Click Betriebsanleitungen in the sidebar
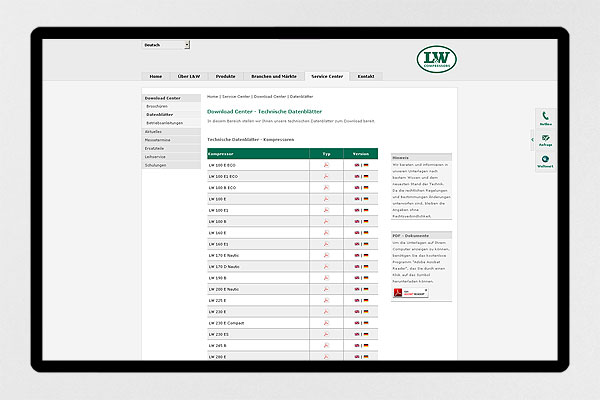 164,122
